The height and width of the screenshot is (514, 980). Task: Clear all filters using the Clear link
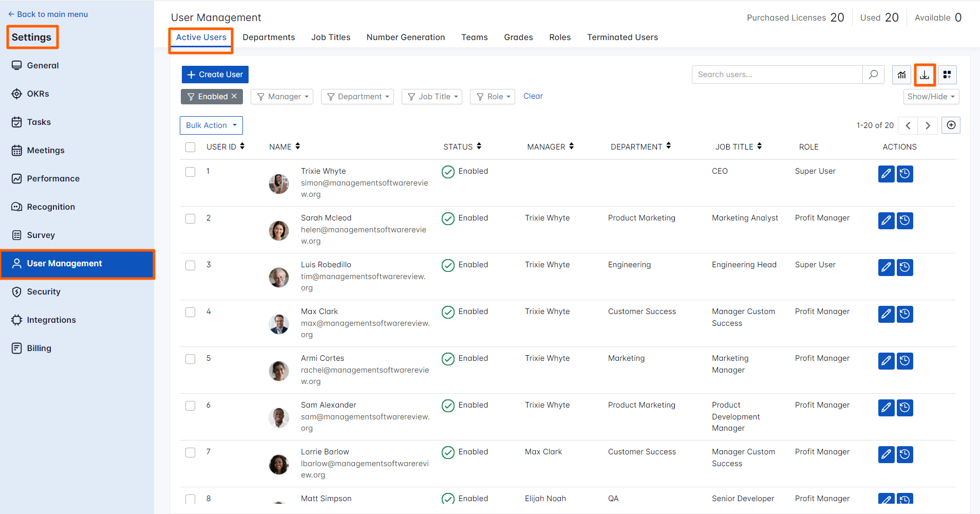[533, 96]
